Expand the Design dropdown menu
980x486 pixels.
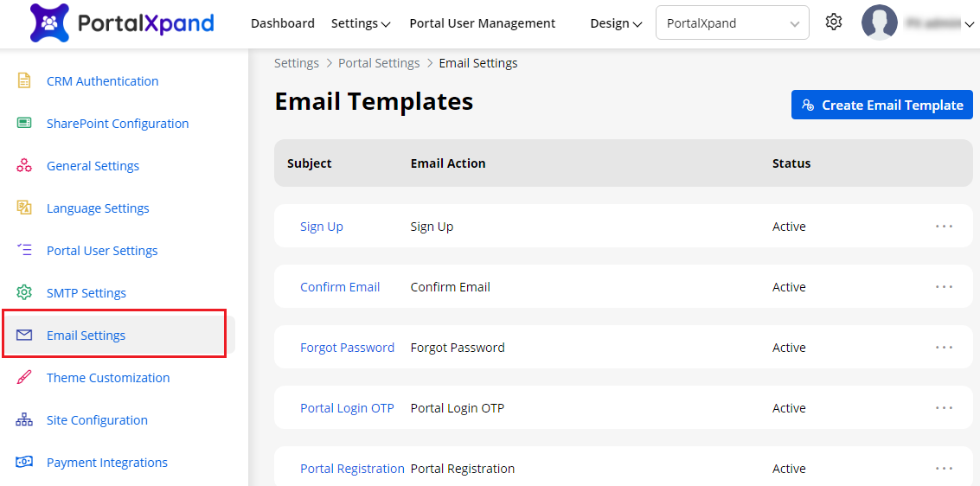(616, 23)
